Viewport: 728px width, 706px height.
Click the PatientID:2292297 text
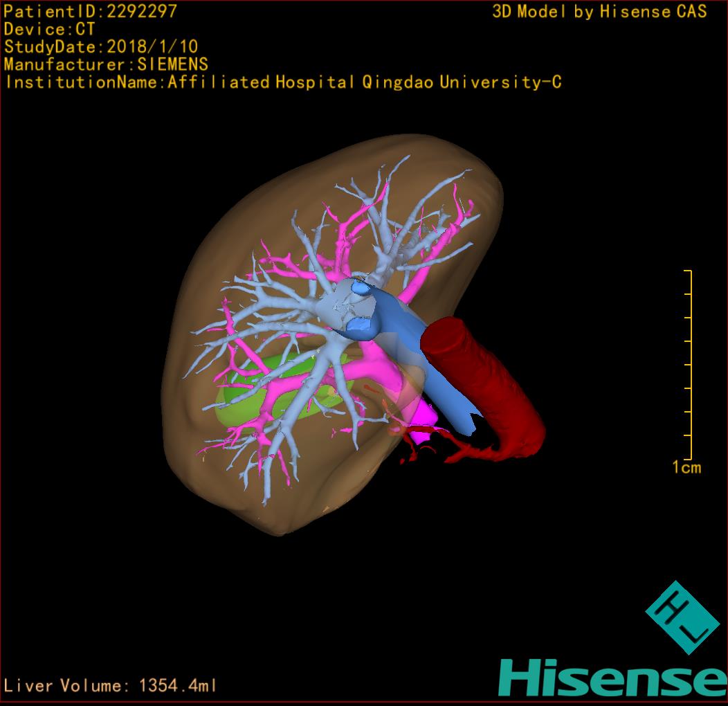pos(91,11)
